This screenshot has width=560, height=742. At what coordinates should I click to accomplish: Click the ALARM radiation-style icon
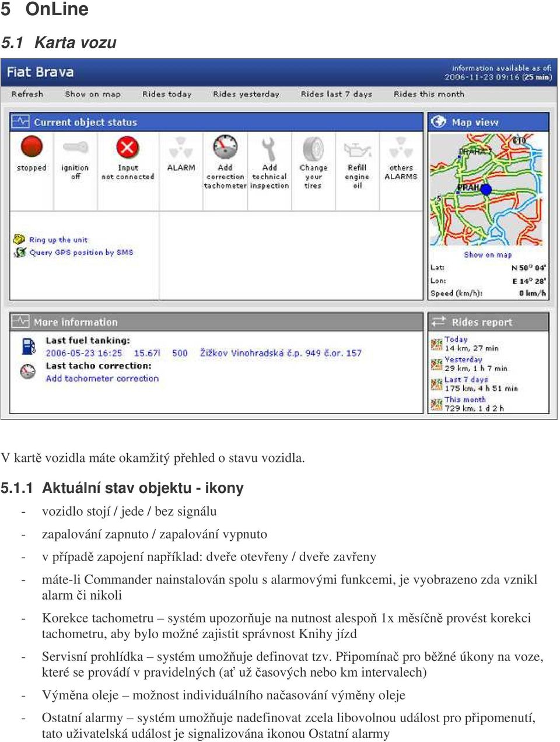(x=181, y=148)
